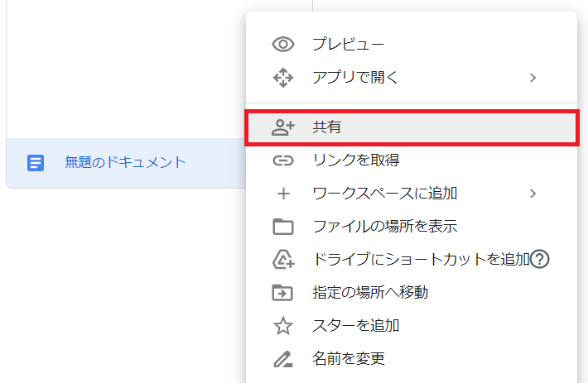This screenshot has height=383, width=588.
Task: Click the folder-arrow icon for 指定の場所へ移動
Action: click(283, 293)
